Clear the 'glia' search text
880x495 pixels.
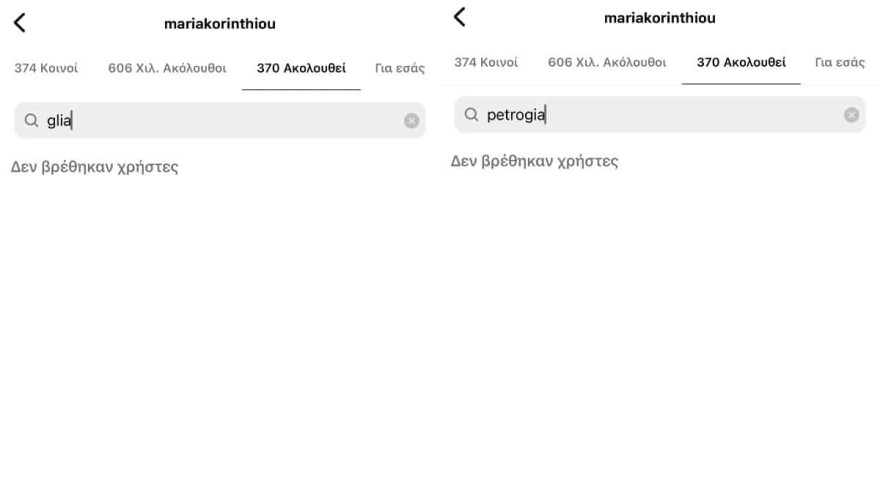(x=411, y=121)
